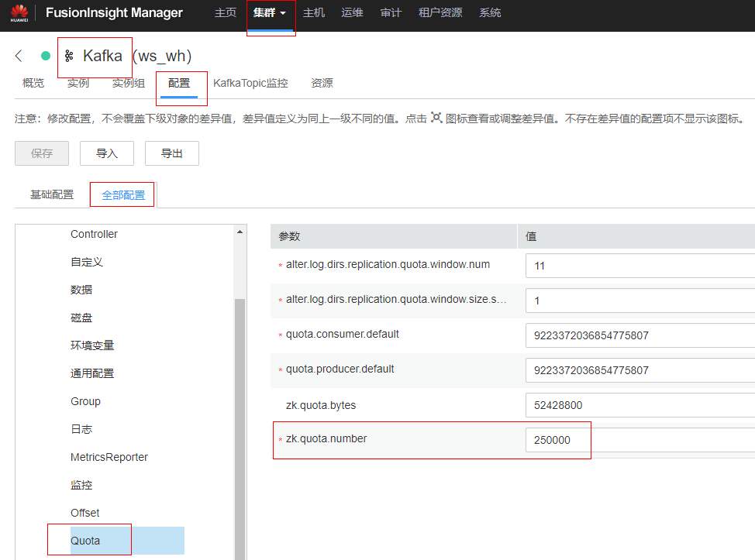Click the 值 column header
Screen dimensions: 755x560
(531, 236)
